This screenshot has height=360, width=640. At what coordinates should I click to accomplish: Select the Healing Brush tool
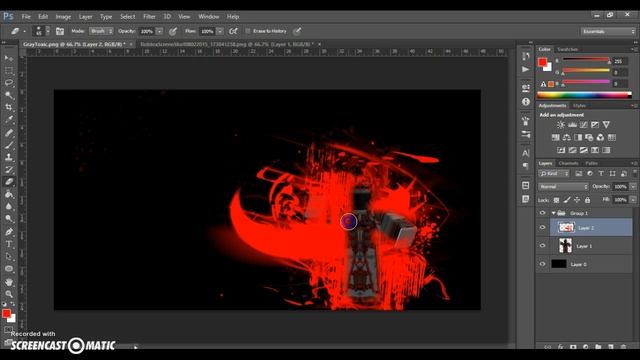[9, 133]
